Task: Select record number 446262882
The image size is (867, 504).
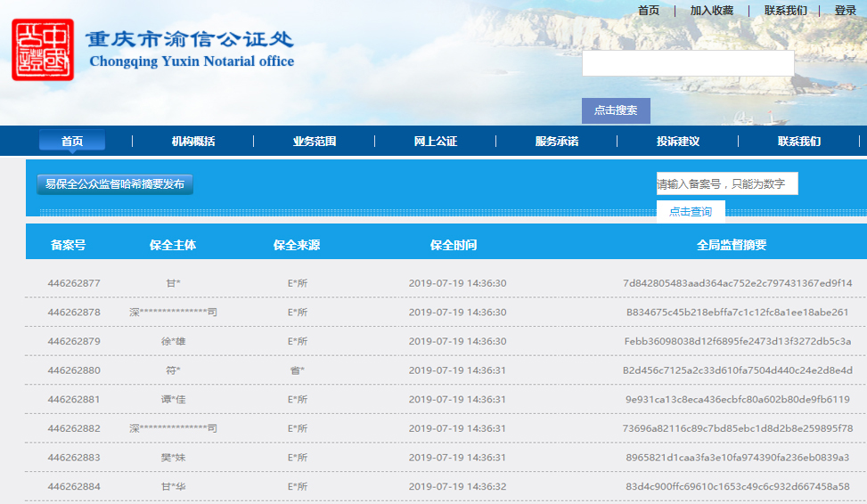Action: [x=74, y=428]
